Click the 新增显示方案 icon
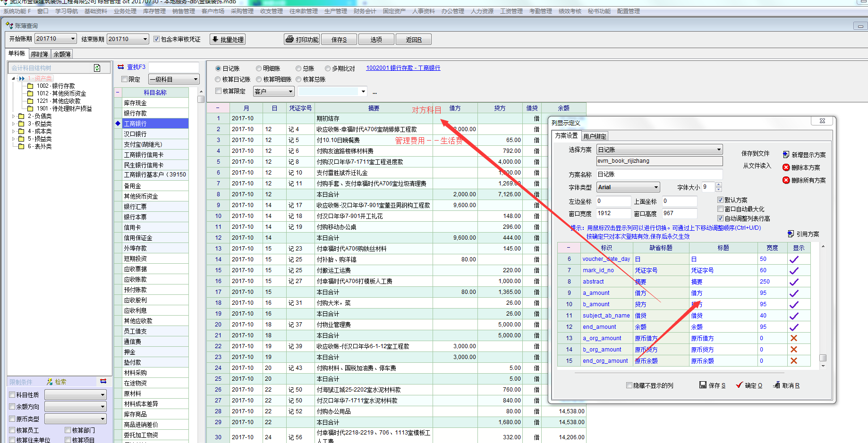 pyautogui.click(x=786, y=155)
